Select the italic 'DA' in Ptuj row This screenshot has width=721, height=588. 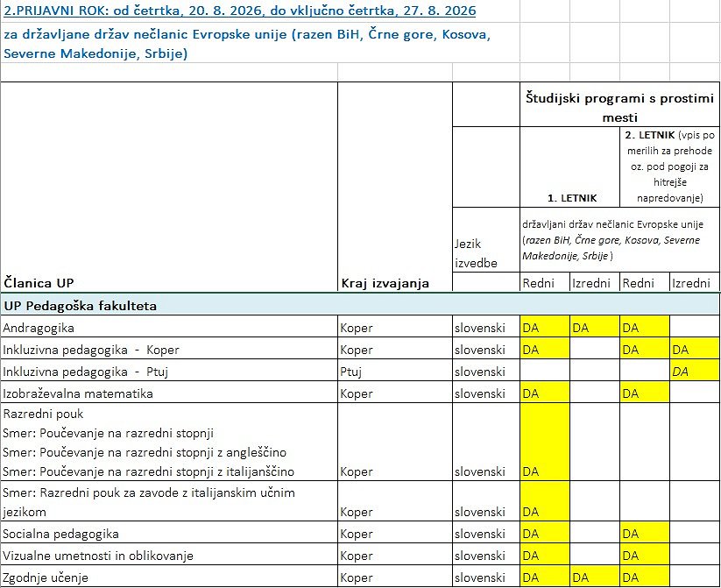(695, 370)
